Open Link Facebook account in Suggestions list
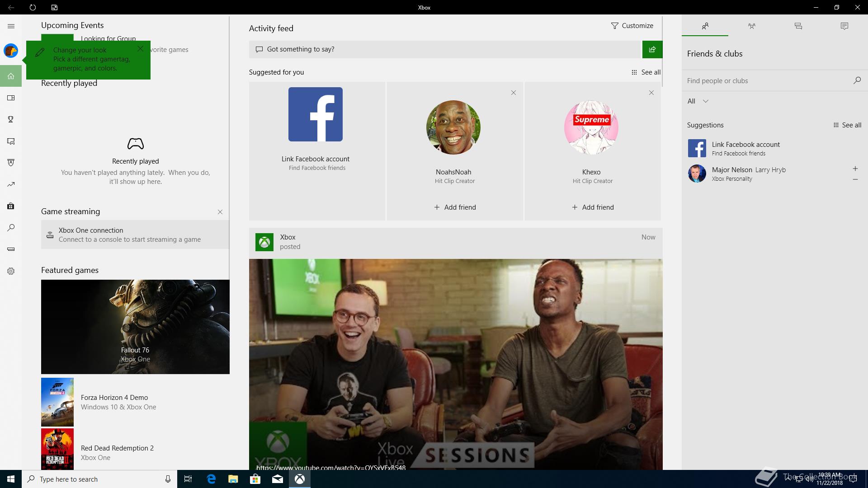868x488 pixels. click(x=774, y=148)
